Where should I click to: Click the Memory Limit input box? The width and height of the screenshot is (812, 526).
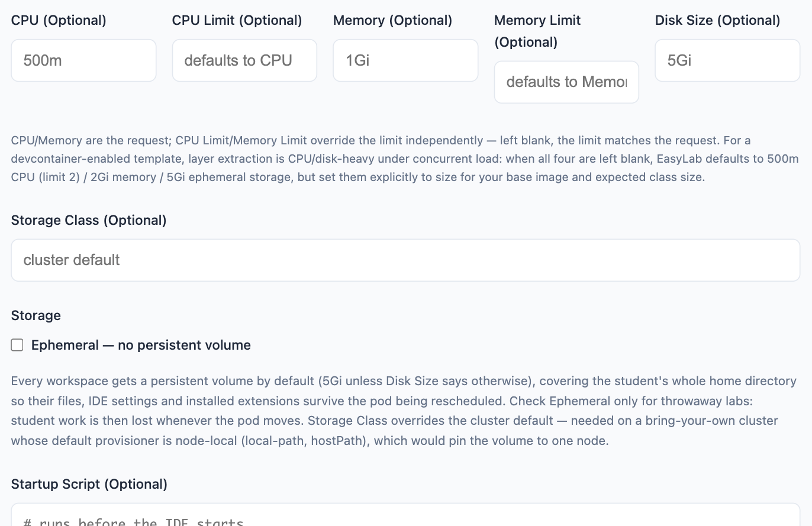click(x=566, y=82)
